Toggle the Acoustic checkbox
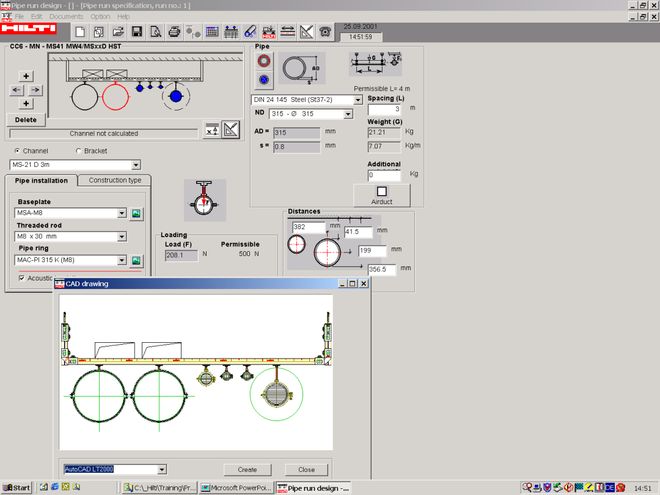Image resolution: width=660 pixels, height=495 pixels. 22,278
